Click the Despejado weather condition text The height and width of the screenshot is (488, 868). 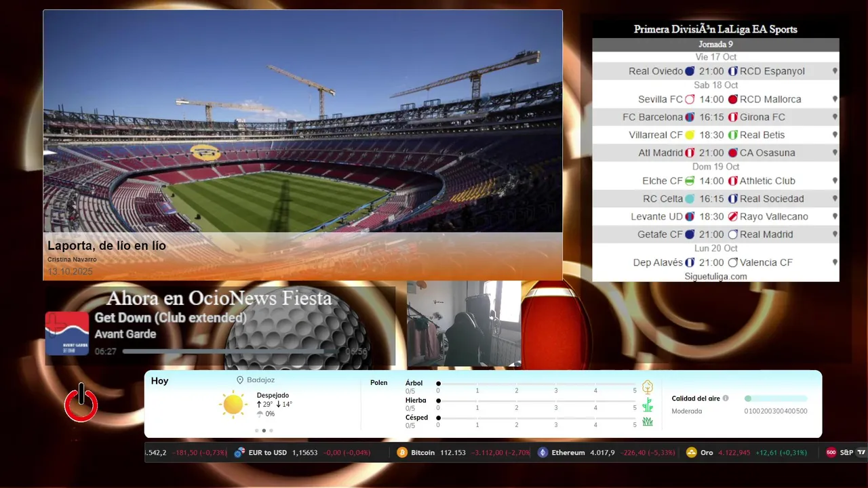pos(273,395)
